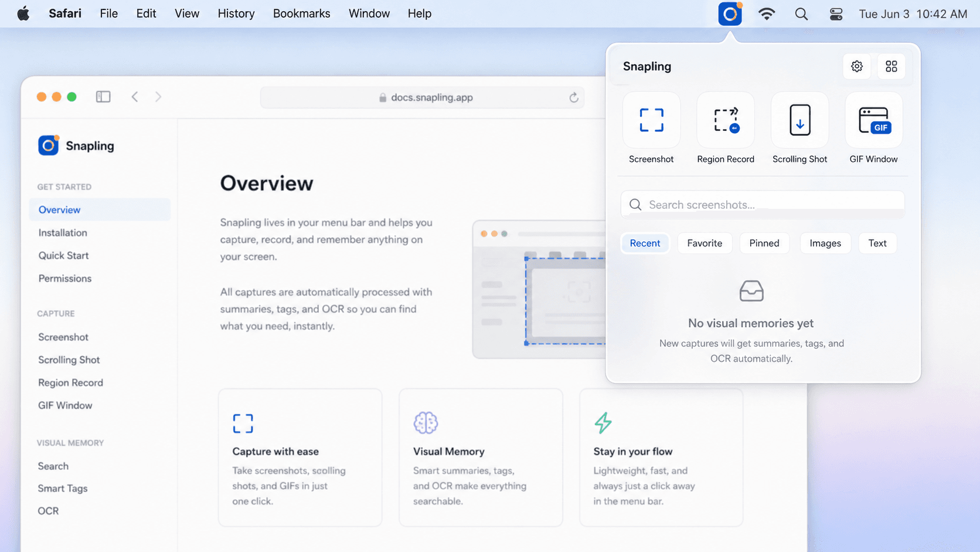Open Spotlight search in the menu bar
This screenshot has height=552, width=980.
click(801, 13)
